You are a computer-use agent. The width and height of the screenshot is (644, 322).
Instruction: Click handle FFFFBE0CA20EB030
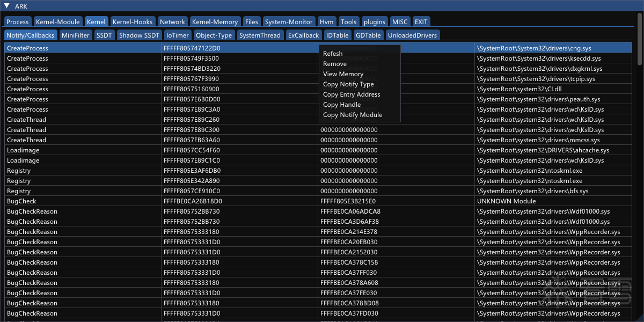(x=349, y=242)
